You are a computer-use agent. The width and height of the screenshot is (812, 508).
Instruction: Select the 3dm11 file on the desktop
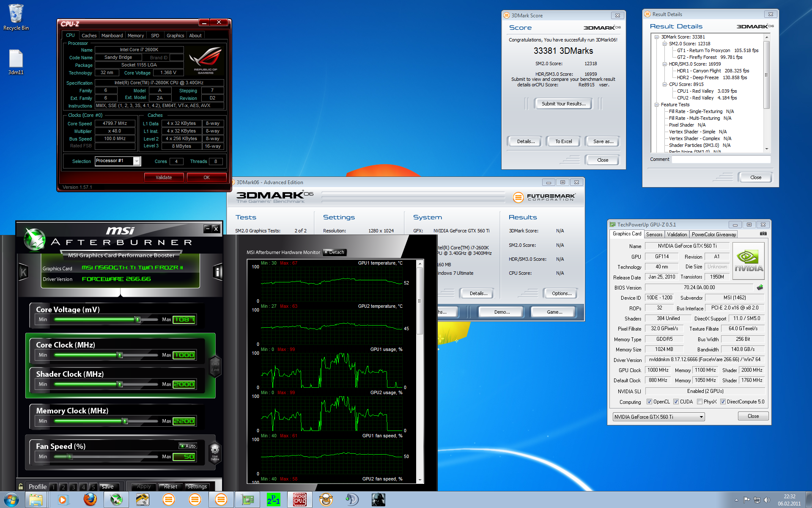16,62
